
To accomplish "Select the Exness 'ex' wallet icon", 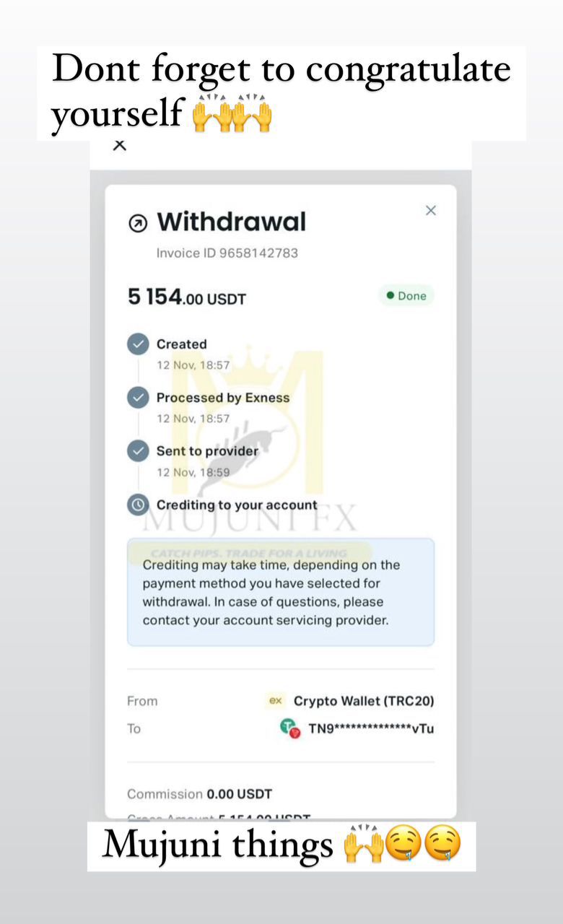I will coord(275,700).
